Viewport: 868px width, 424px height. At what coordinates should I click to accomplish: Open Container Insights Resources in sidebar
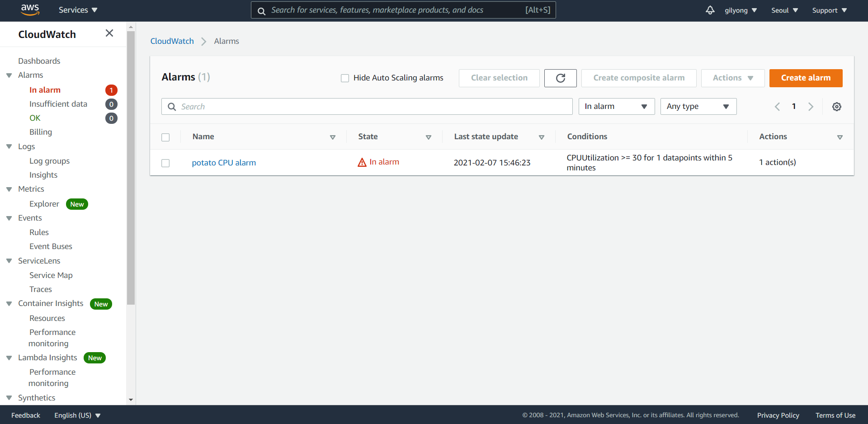click(x=47, y=318)
